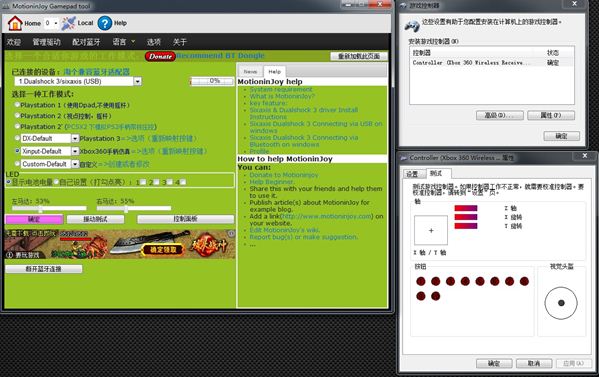The width and height of the screenshot is (599, 377).
Task: Select the Xinput-Default Xbox360 radio button
Action: click(x=17, y=151)
